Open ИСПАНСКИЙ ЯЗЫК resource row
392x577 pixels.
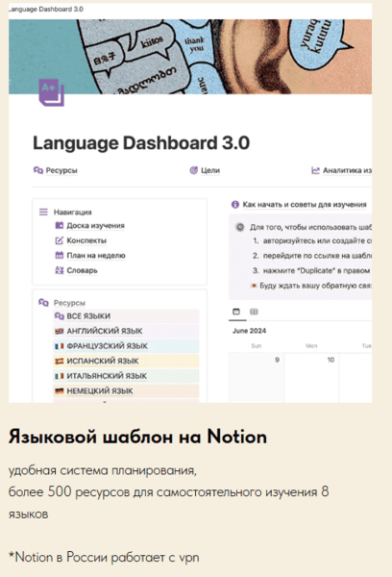126,361
